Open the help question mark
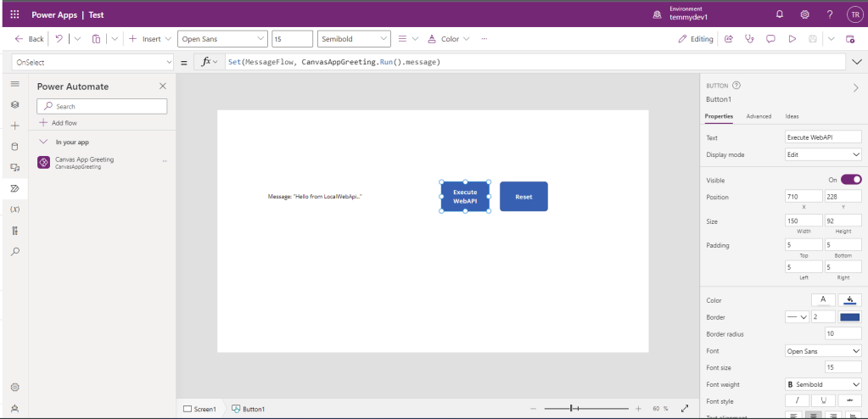 (x=830, y=15)
